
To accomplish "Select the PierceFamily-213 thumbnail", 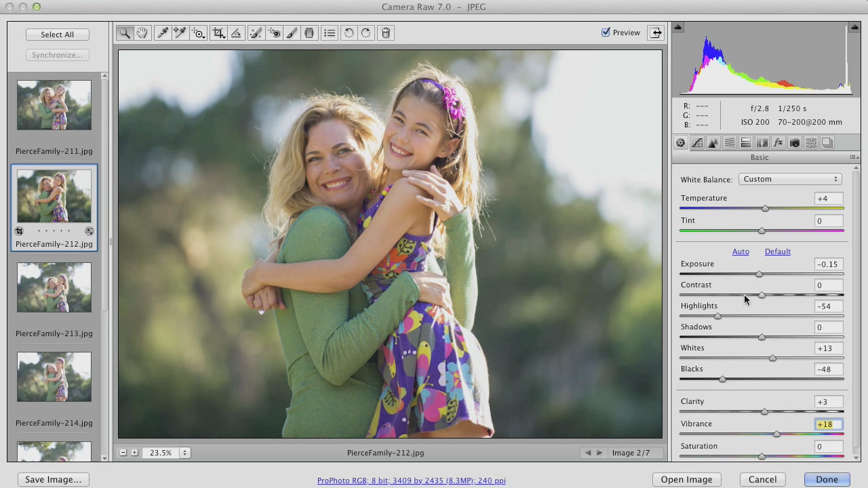I will pyautogui.click(x=54, y=287).
